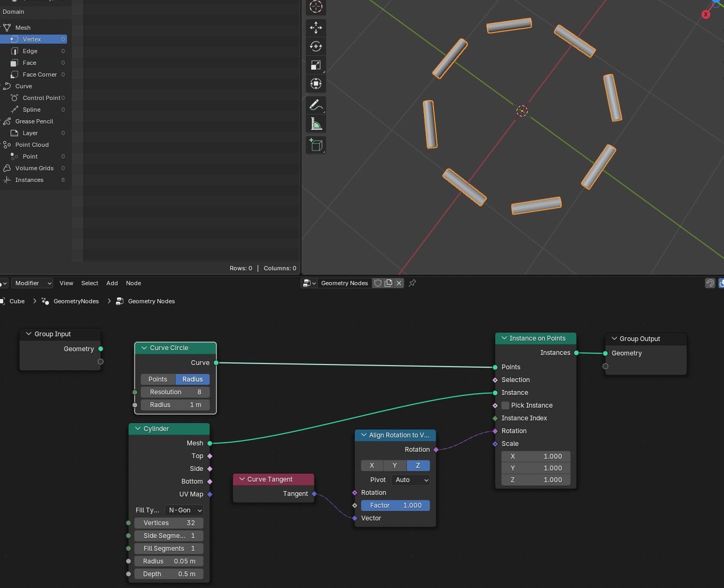Select the Cursor tool in viewport toolbar
The width and height of the screenshot is (724, 588).
[x=316, y=6]
